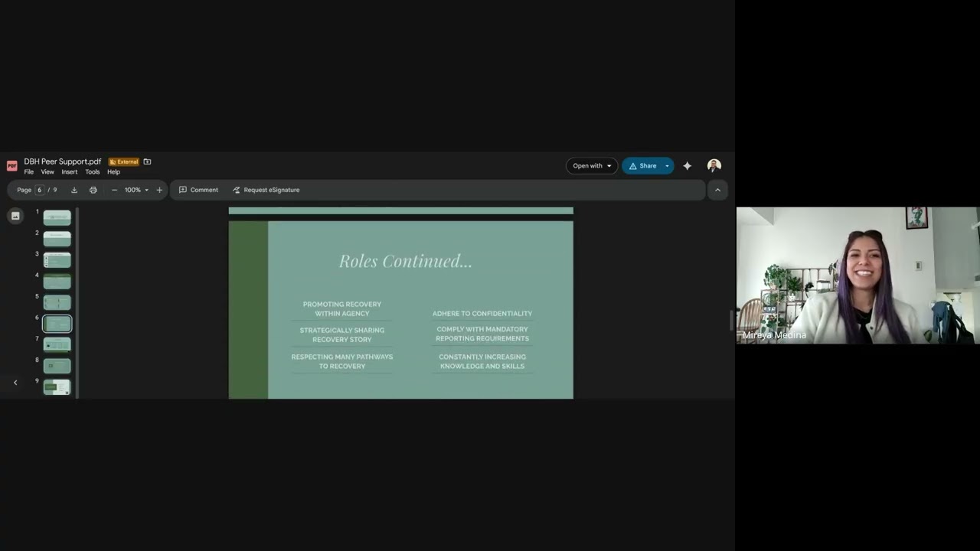Screen dimensions: 980x551
Task: Click 'PROMOTING RECOVERY WITHIN AGENCY' text
Action: pyautogui.click(x=342, y=308)
